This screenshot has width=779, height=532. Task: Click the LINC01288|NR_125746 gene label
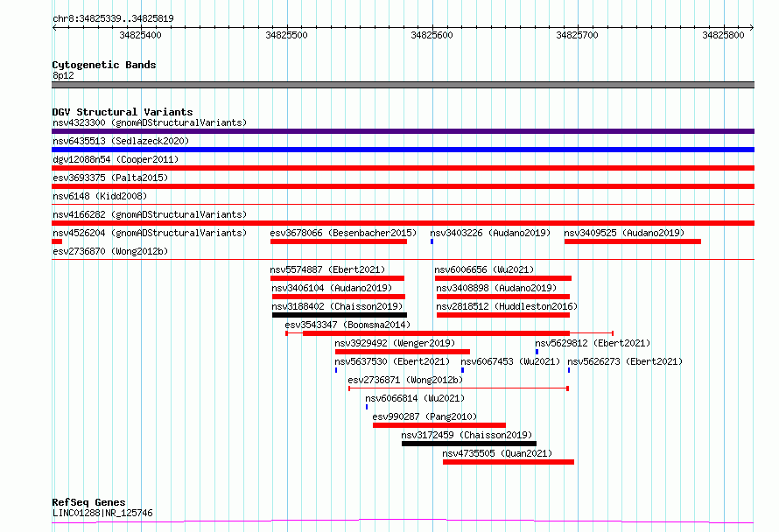pyautogui.click(x=102, y=513)
